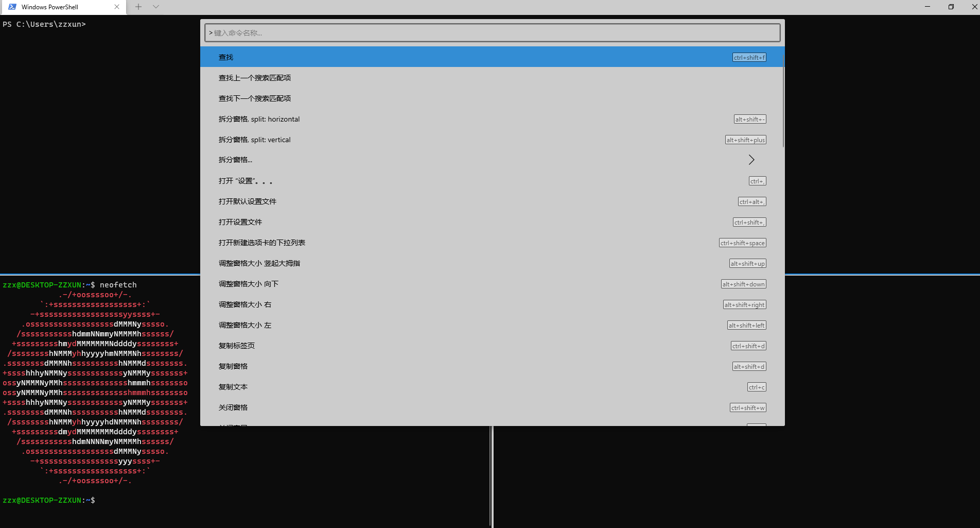Run 打开设置文件 command
The width and height of the screenshot is (980, 528).
click(x=492, y=222)
